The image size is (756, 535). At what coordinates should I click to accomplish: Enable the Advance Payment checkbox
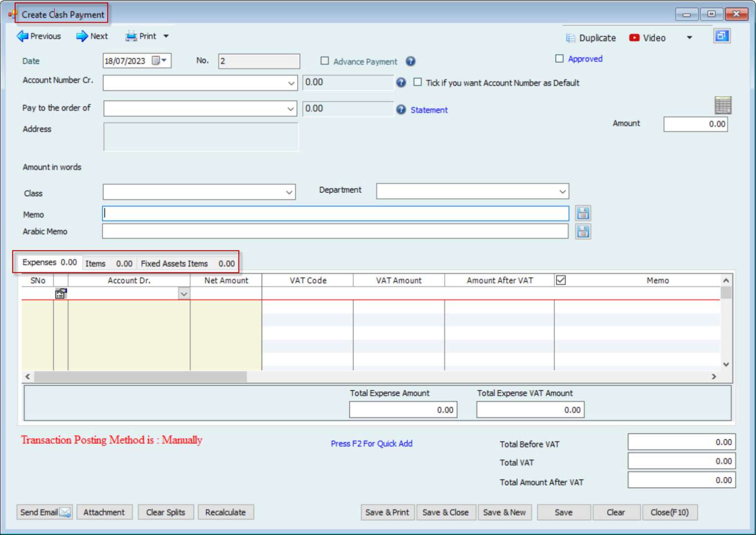tap(325, 61)
